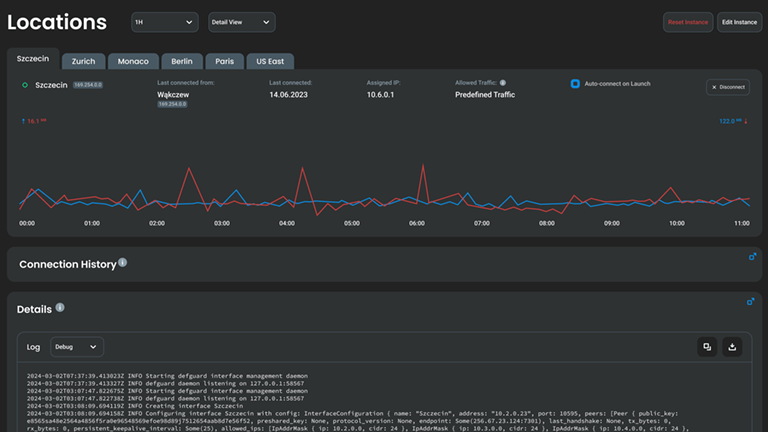Expand the Details panel via corner icon

pos(751,301)
